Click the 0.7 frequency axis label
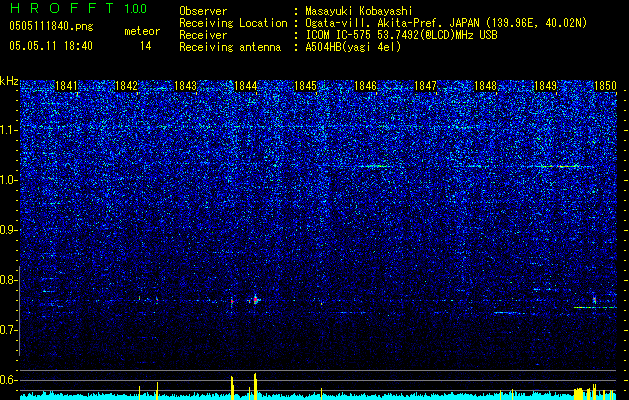This screenshot has height=400, width=629. tap(9, 330)
